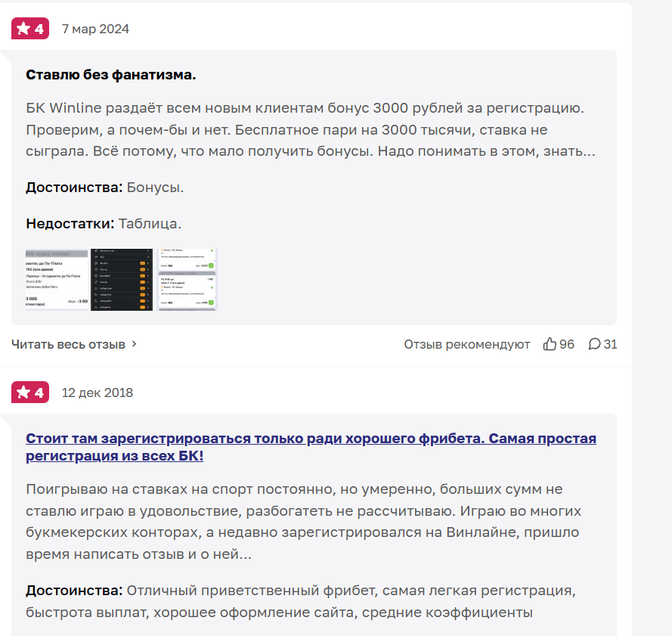Open the dark sports-menu screenshot thumbnail
Image resolution: width=672 pixels, height=636 pixels.
(x=122, y=278)
